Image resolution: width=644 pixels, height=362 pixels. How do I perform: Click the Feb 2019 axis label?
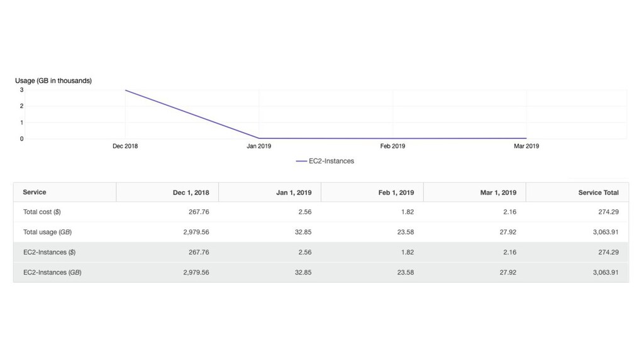click(x=392, y=146)
